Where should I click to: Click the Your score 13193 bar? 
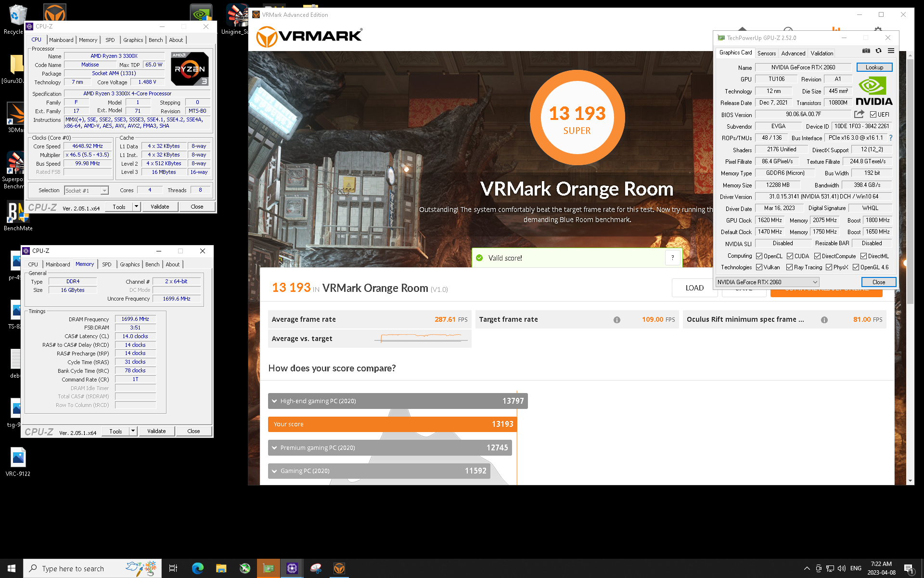pyautogui.click(x=392, y=424)
